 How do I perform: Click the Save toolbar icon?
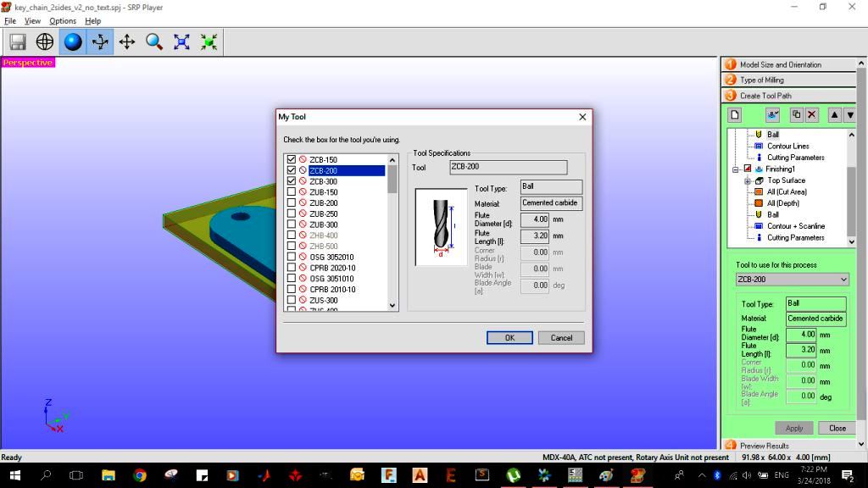click(x=18, y=42)
